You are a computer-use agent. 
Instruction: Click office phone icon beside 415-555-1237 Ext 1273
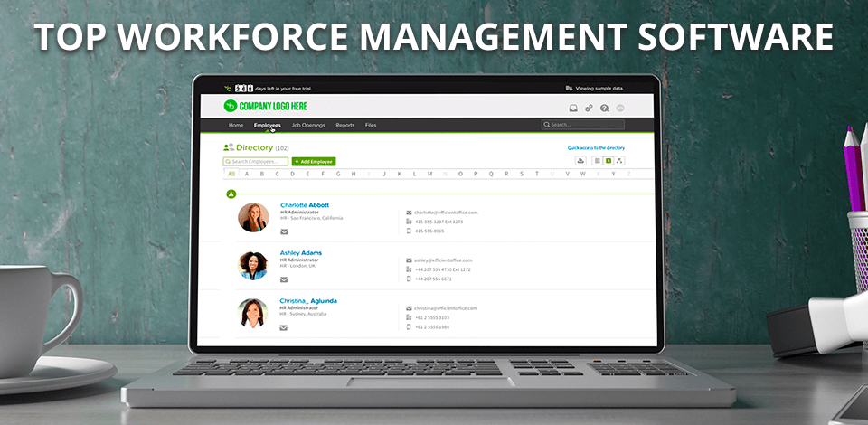(x=409, y=222)
